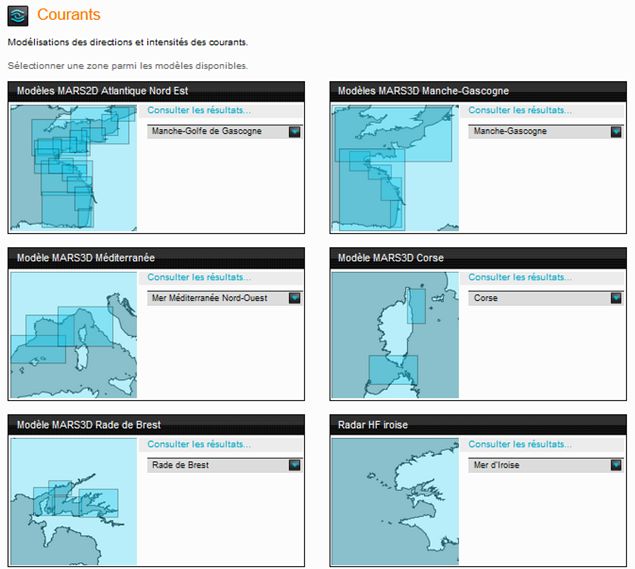
Task: Open the Manche-Golfe de Gascogne dropdown
Action: coord(224,132)
